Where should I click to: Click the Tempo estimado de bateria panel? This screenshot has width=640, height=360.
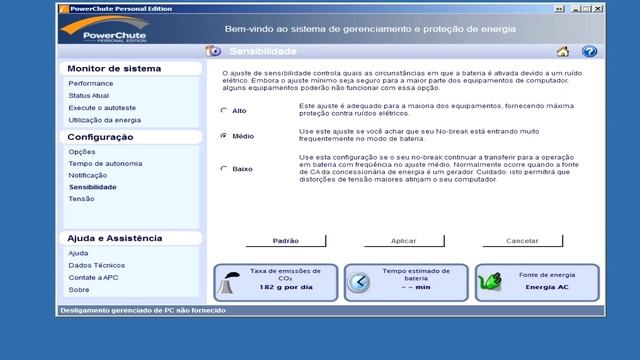pyautogui.click(x=406, y=282)
